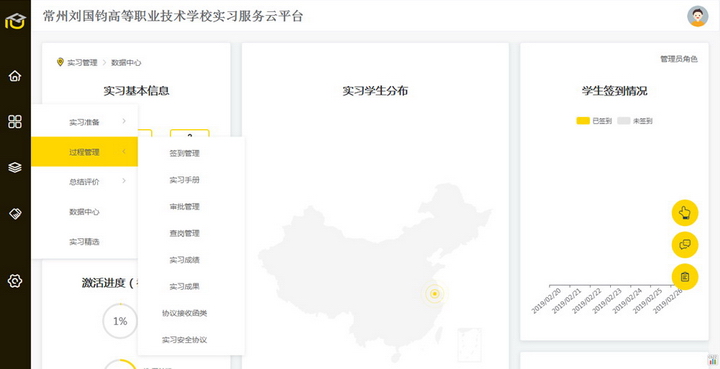Expand the 实习准备 submenu
This screenshot has height=369, width=720.
(84, 122)
